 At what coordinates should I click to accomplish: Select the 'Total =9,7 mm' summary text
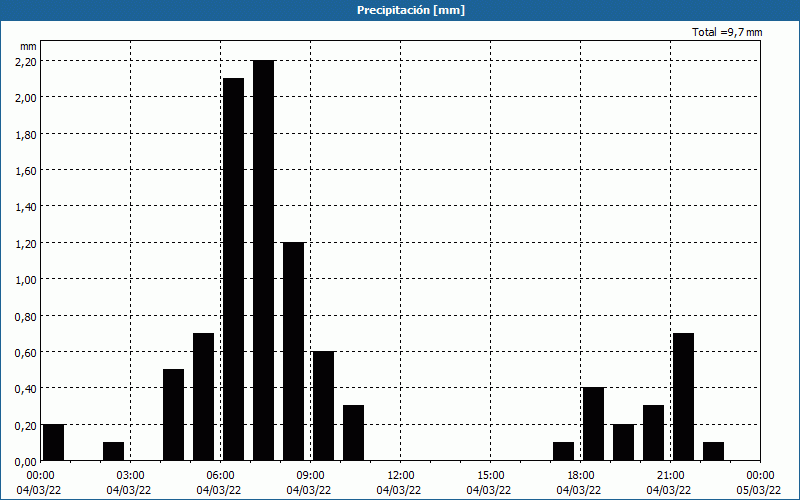tap(727, 32)
